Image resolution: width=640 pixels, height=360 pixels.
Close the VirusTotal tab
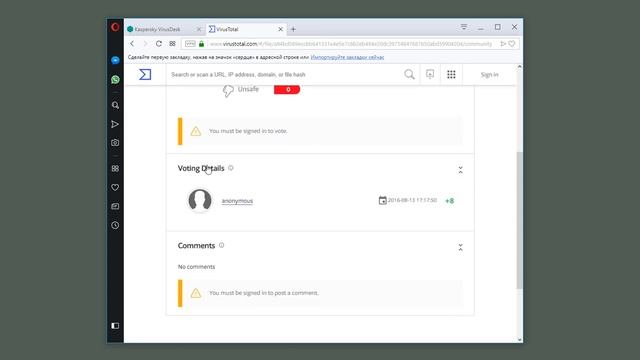280,29
